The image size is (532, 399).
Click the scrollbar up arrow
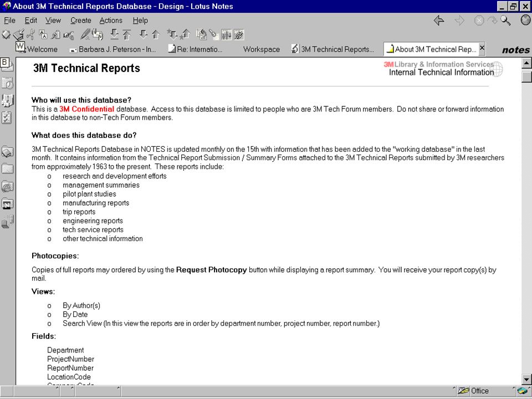coord(526,63)
